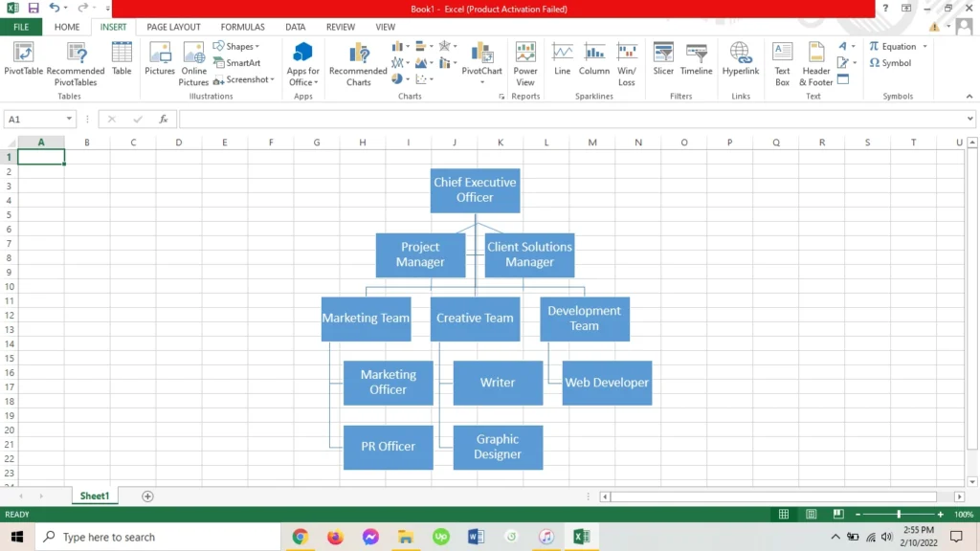Expand the formula bar
Screen dimensions: 980x551
click(969, 119)
